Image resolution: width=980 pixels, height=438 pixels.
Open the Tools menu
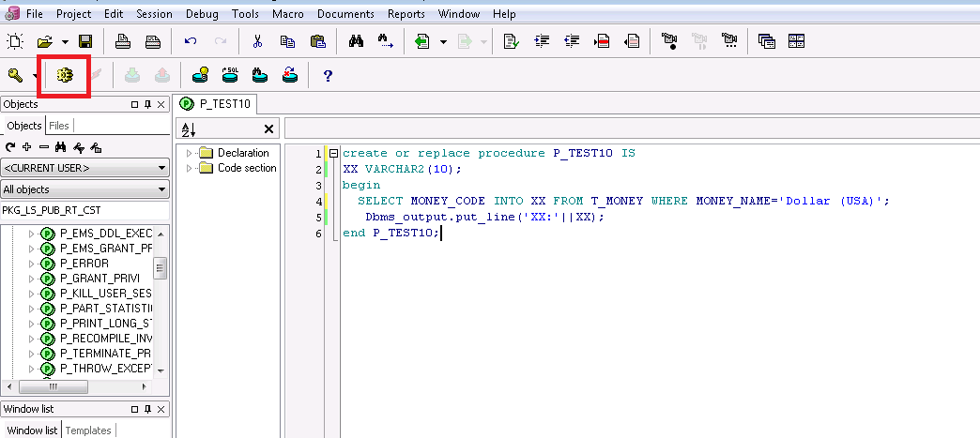[245, 14]
